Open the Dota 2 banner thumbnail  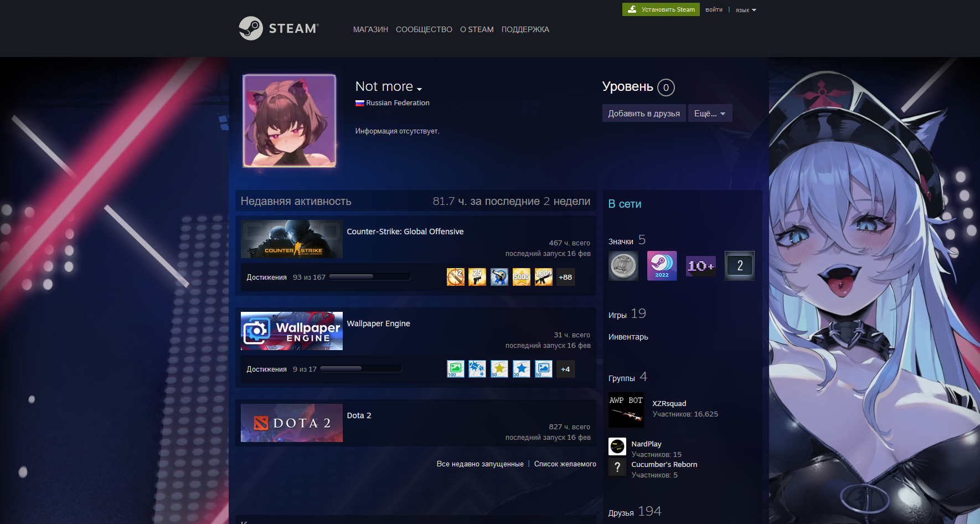point(292,423)
